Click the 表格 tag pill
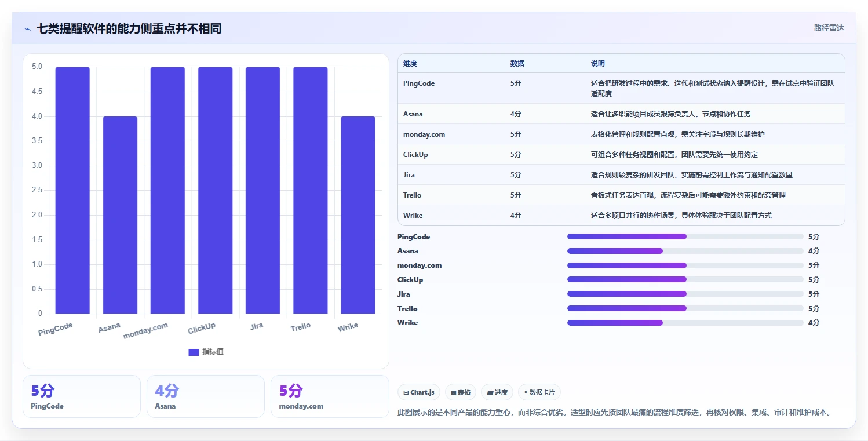 coord(461,392)
